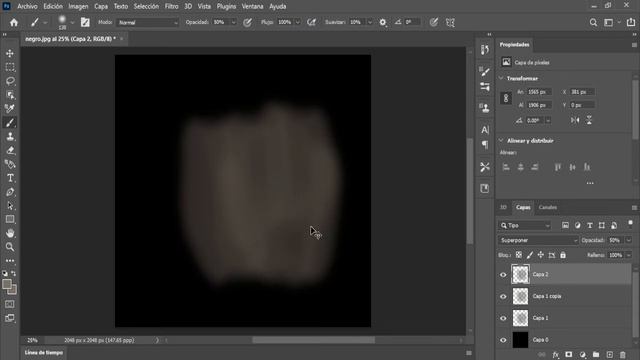
Task: Toggle width-height link in Transformar
Action: 506,98
